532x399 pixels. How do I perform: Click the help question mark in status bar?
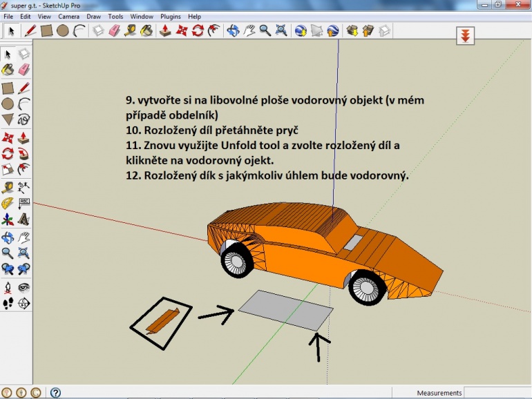55,393
